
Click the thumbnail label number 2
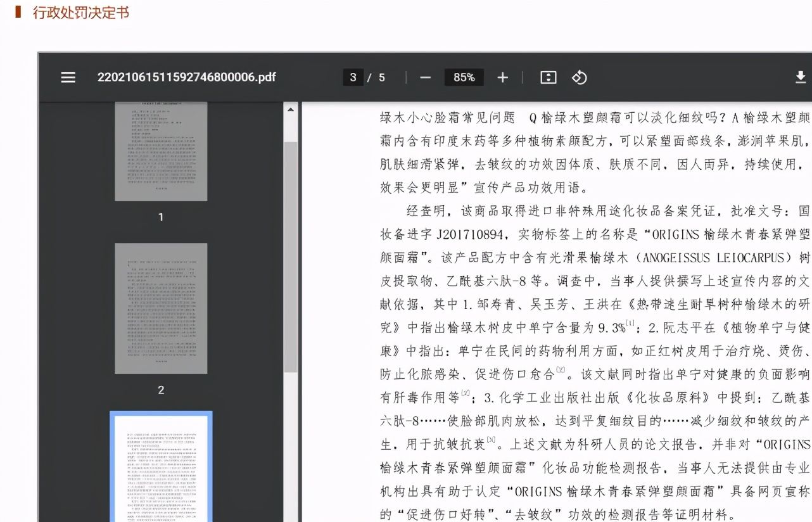161,390
